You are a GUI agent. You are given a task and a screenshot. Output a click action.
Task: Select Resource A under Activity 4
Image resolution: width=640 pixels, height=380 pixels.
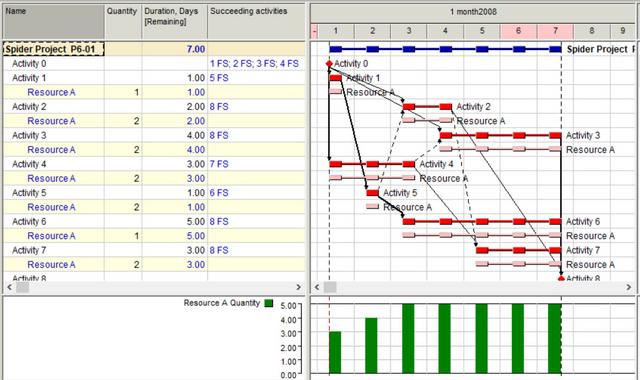pos(51,178)
